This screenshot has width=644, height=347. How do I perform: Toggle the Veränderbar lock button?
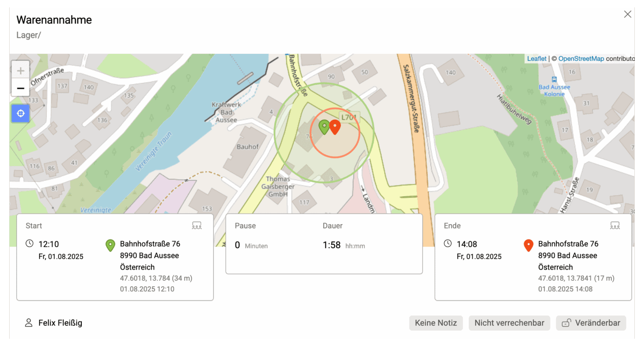[x=591, y=323]
